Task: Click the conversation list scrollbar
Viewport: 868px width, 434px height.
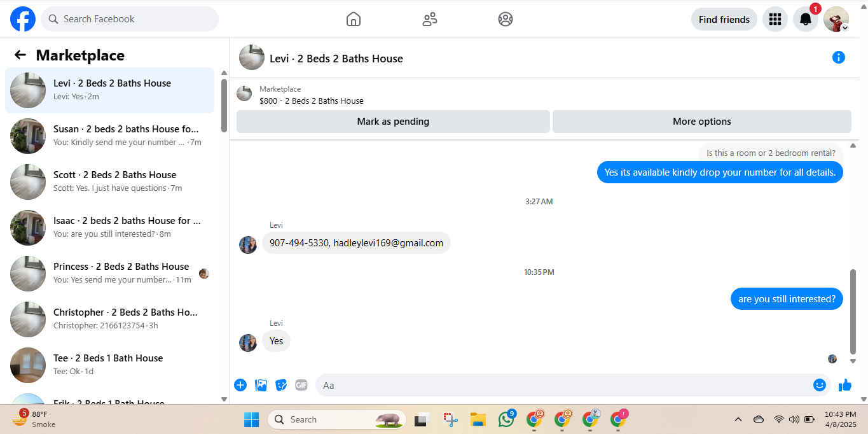Action: tap(224, 105)
